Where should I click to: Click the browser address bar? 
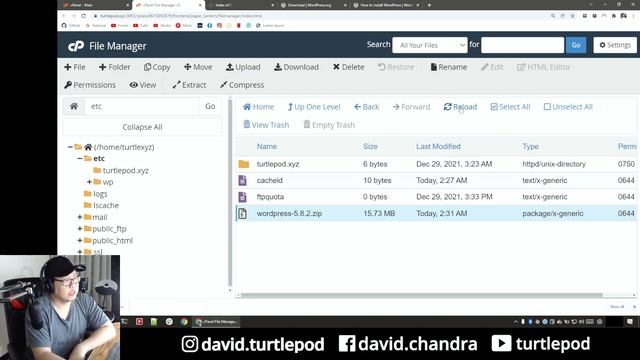318,16
